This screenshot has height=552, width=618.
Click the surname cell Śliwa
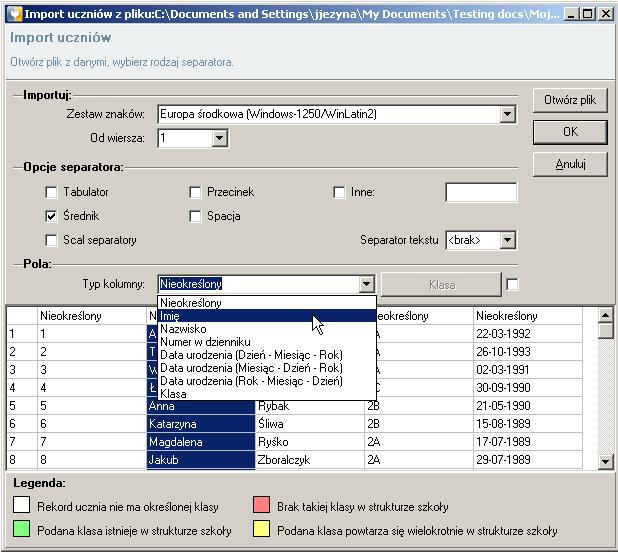(x=310, y=424)
